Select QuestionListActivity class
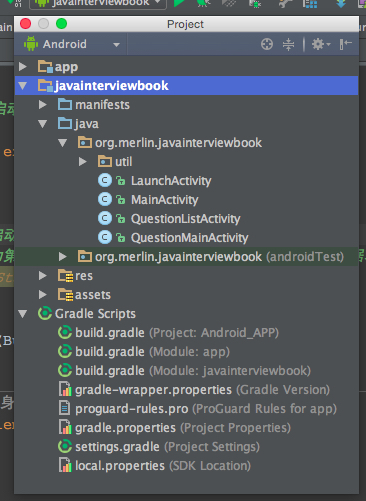Screen dimensions: 366x501 pyautogui.click(x=185, y=219)
